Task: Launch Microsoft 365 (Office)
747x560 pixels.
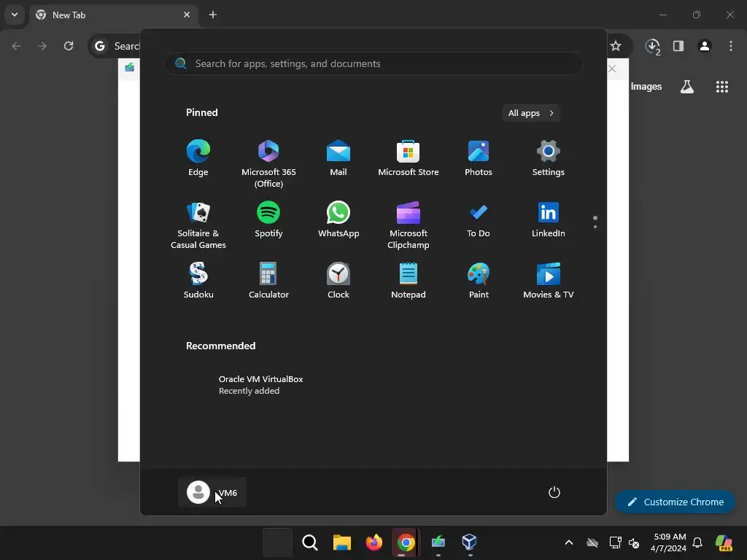Action: tap(268, 164)
